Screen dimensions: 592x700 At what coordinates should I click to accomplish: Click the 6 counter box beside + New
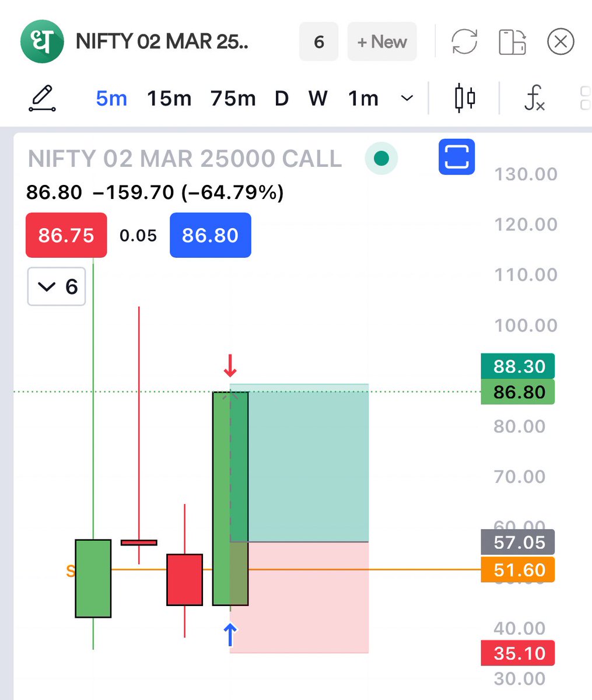pos(318,41)
